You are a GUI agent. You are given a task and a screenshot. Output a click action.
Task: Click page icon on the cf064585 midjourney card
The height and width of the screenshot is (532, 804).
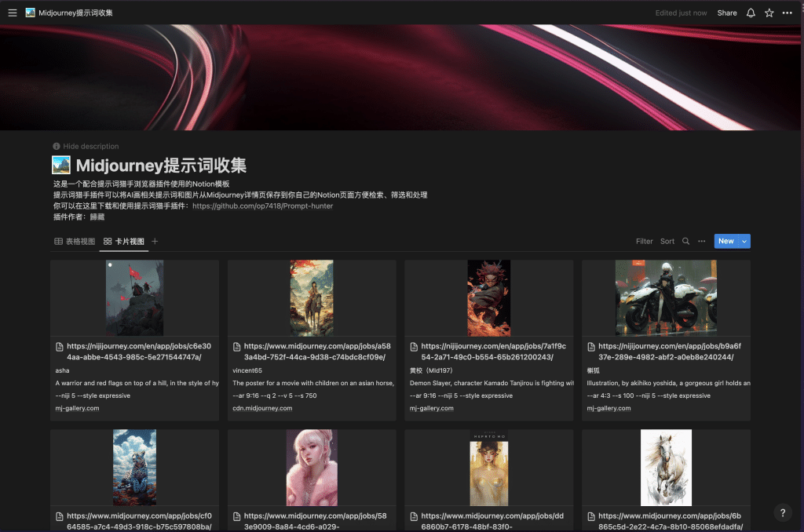point(60,516)
